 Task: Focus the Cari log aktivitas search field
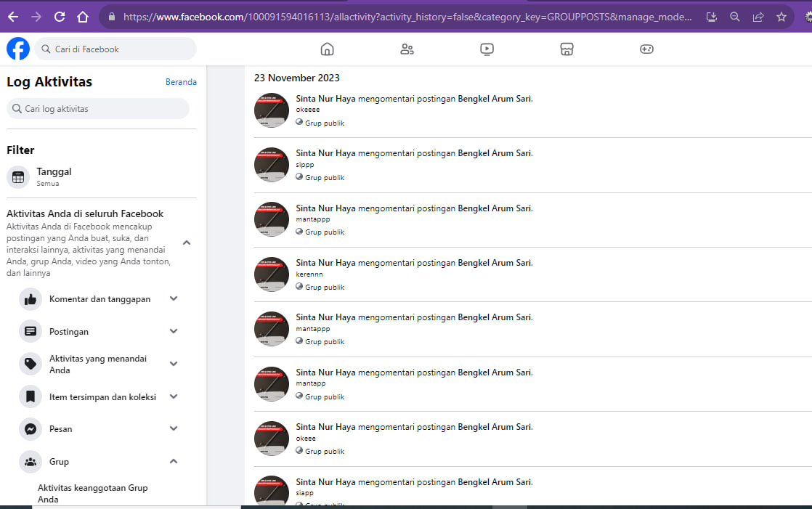click(x=98, y=109)
